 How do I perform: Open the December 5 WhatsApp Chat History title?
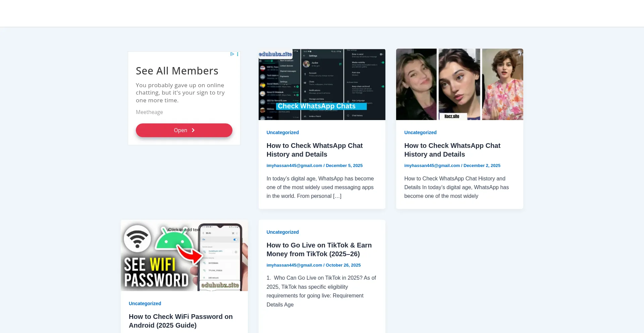[x=314, y=150]
